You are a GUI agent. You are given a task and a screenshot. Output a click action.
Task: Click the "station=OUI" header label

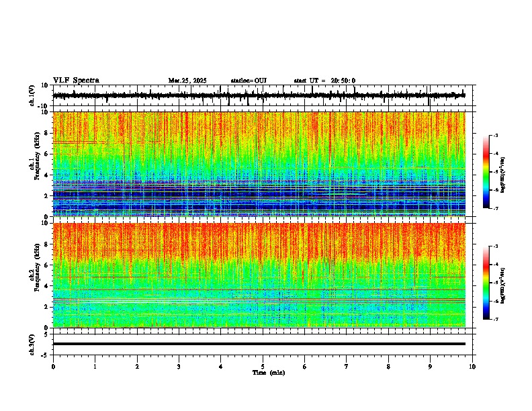pos(249,81)
